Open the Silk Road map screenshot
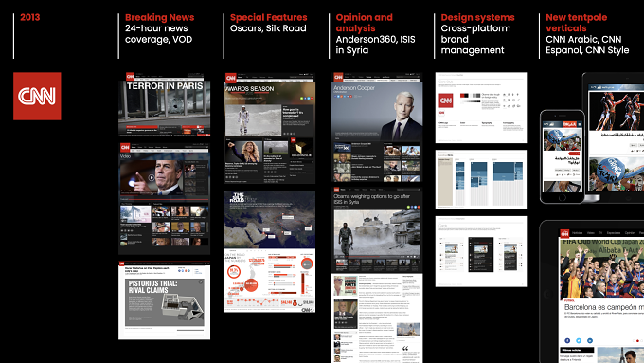 269,219
